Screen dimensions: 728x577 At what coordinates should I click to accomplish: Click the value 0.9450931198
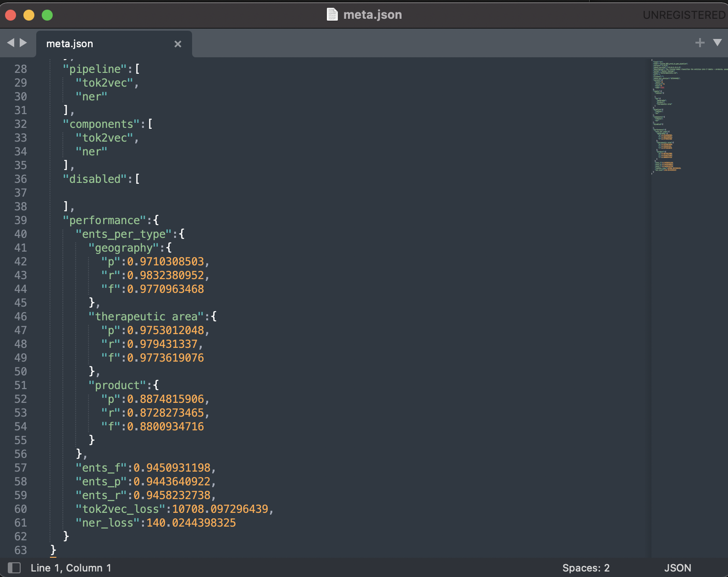172,468
